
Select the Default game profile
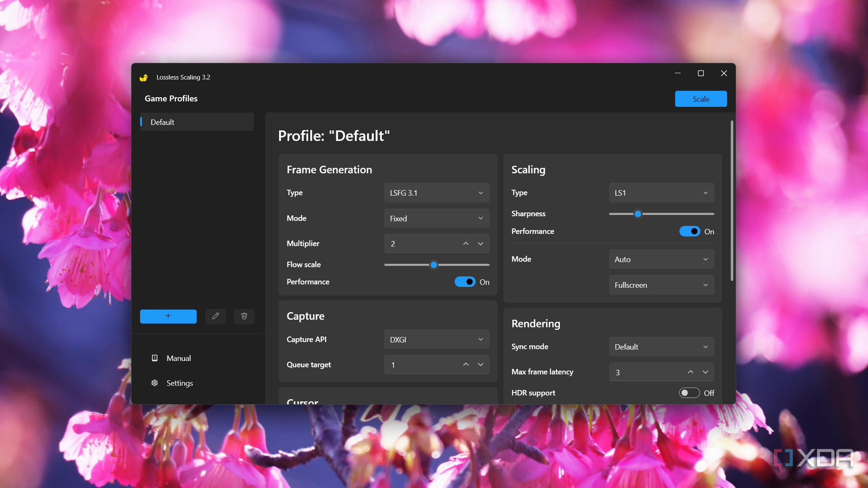tap(197, 122)
